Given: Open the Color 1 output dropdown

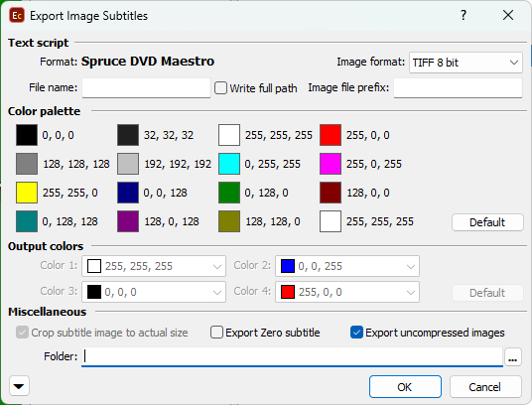Looking at the screenshot, I should pyautogui.click(x=154, y=266).
